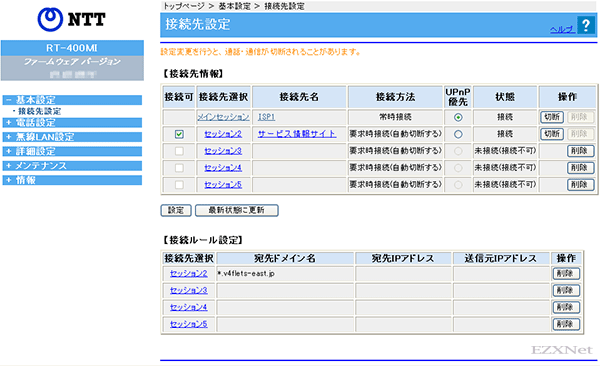Click the RT-400MI model name banner
600x366 pixels.
tap(72, 48)
